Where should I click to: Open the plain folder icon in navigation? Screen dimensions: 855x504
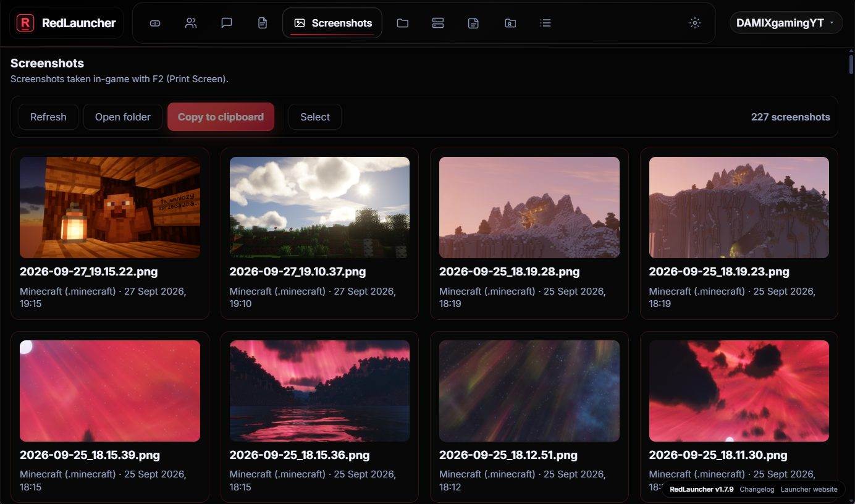pyautogui.click(x=403, y=23)
